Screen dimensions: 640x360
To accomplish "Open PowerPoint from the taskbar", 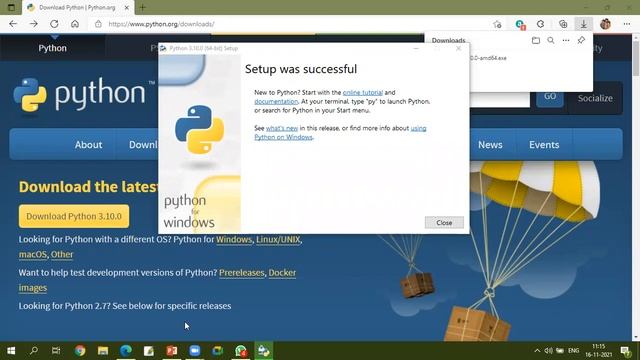I will [172, 351].
